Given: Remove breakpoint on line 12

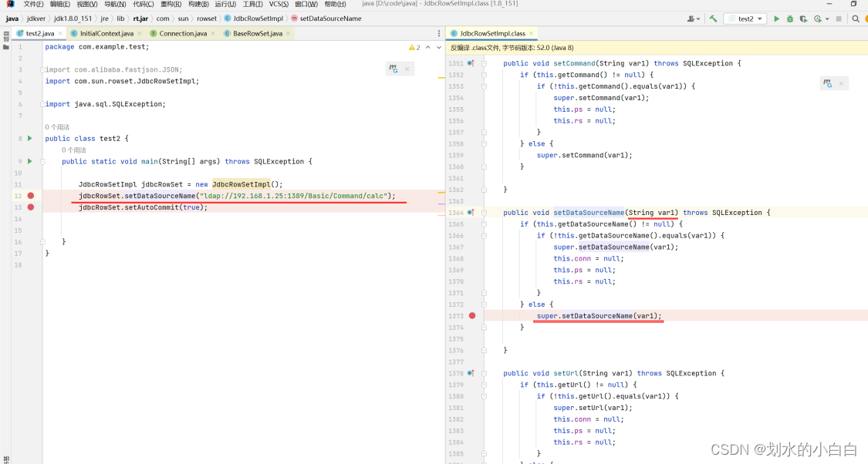Looking at the screenshot, I should coord(31,196).
